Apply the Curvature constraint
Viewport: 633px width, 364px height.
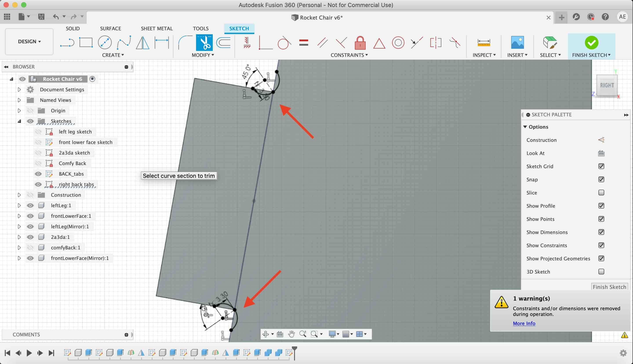[x=455, y=43]
